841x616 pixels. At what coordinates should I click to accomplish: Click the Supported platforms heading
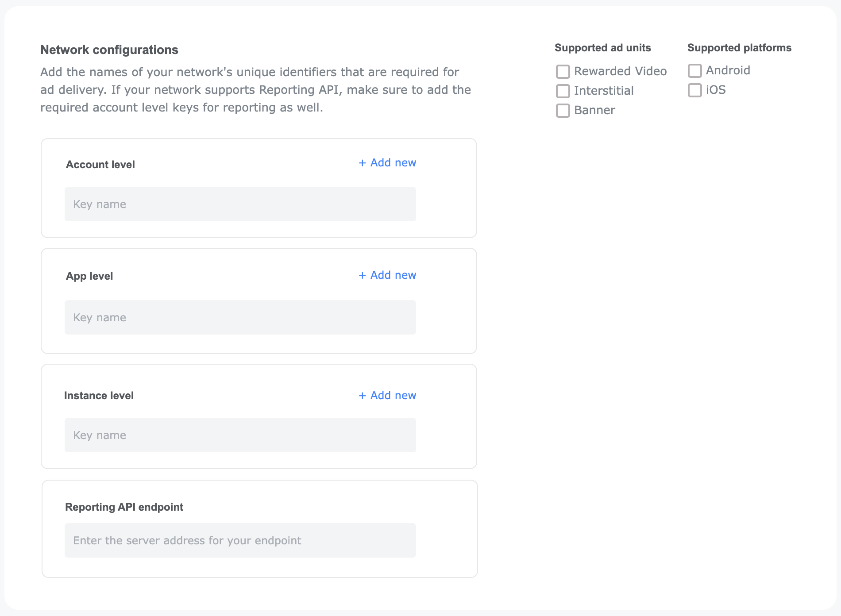coord(739,47)
